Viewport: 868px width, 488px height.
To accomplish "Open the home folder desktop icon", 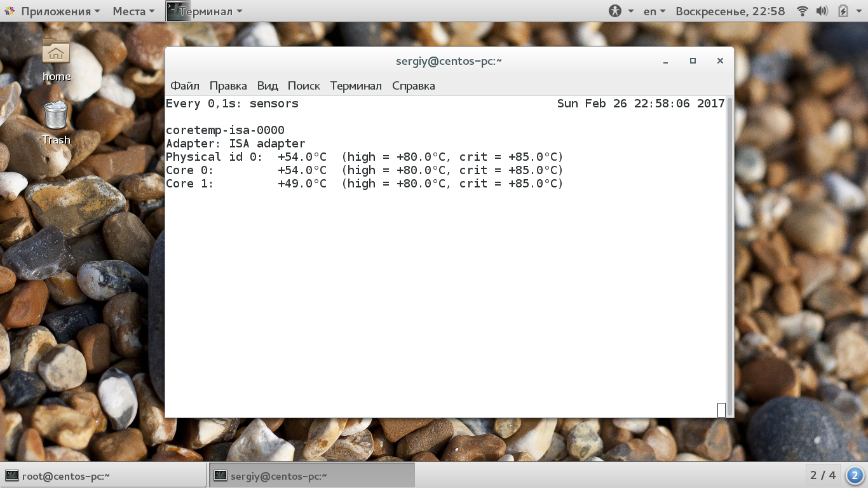I will point(56,60).
